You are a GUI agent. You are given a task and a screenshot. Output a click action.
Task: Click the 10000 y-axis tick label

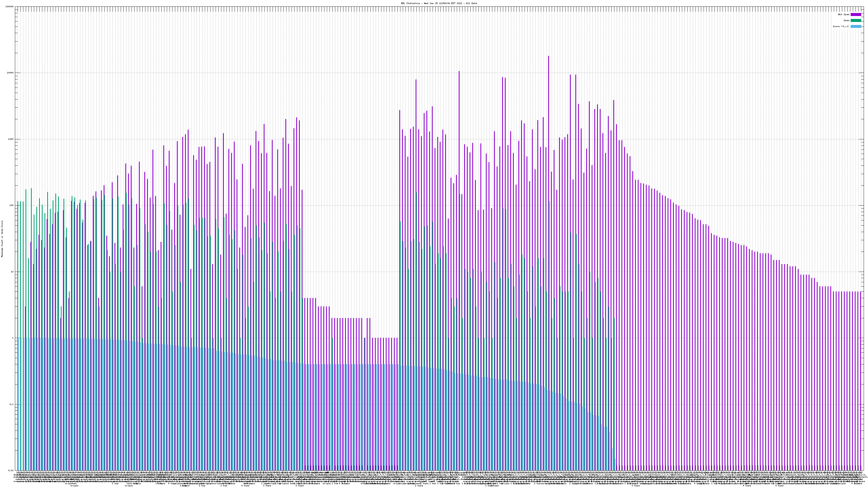[x=11, y=73]
